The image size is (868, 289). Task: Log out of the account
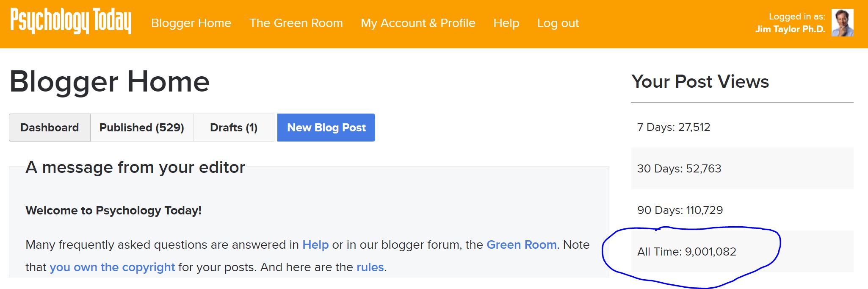point(558,23)
